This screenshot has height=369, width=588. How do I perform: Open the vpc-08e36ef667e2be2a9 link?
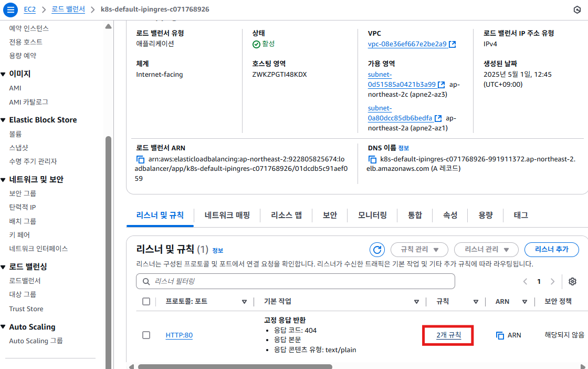coord(407,44)
